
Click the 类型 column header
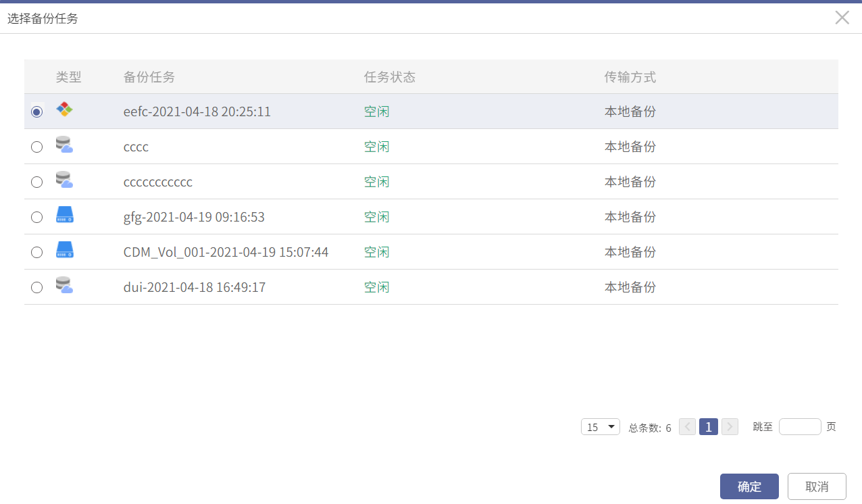click(x=68, y=77)
